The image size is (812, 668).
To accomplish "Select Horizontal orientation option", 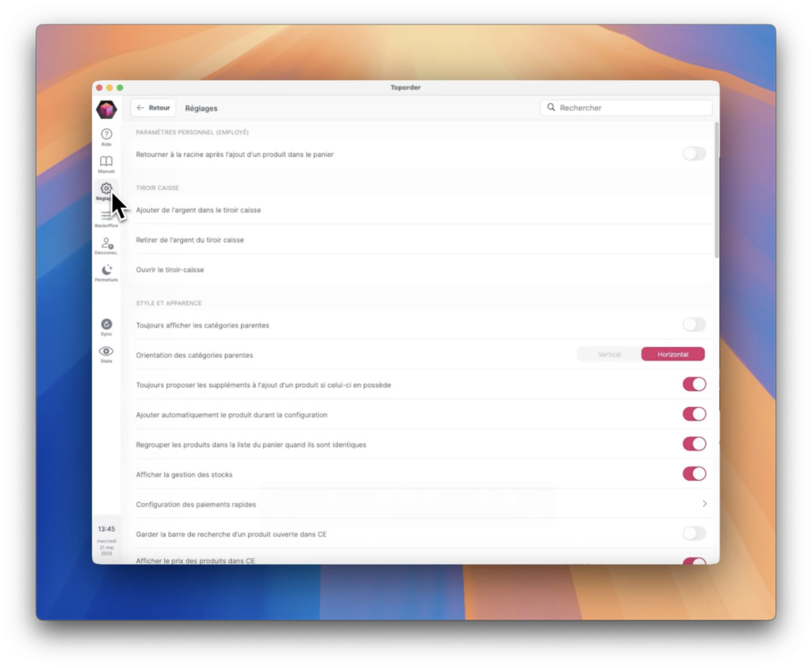I will (672, 355).
